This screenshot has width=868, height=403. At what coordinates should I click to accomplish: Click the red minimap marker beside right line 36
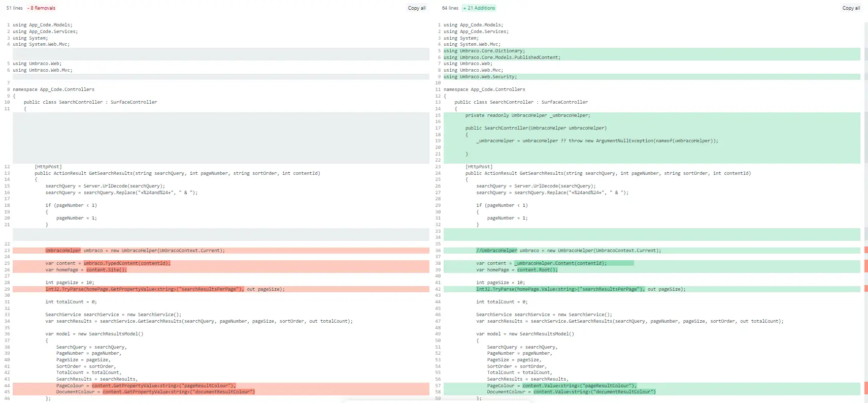[x=866, y=250]
